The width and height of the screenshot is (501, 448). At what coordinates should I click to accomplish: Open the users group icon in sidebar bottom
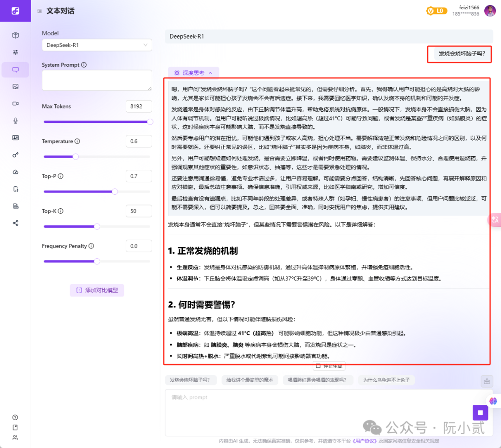coord(15,438)
